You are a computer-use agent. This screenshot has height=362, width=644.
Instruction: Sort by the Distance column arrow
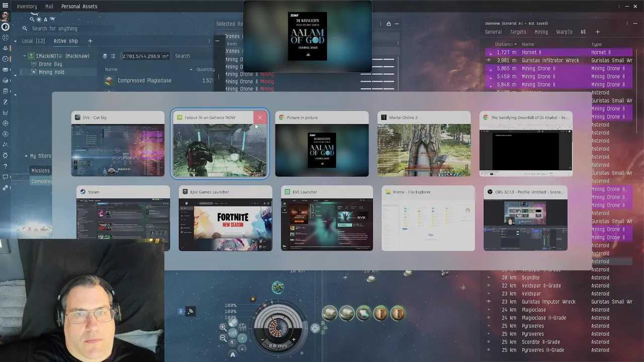tap(515, 44)
